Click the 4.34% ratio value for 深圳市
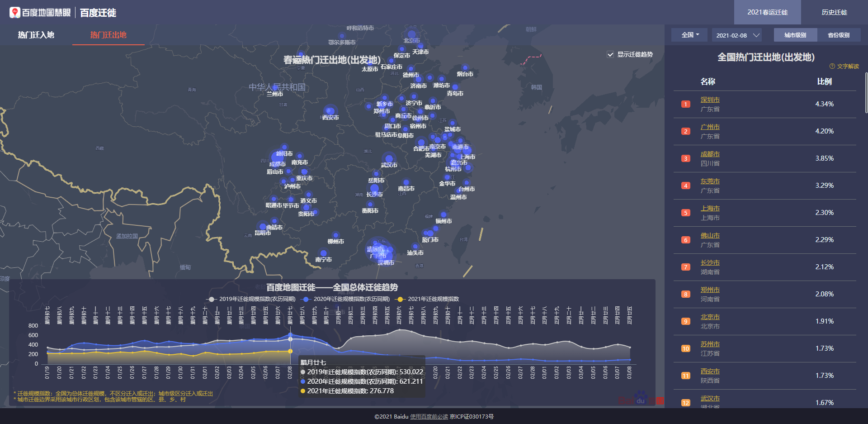The height and width of the screenshot is (424, 868). 824,104
